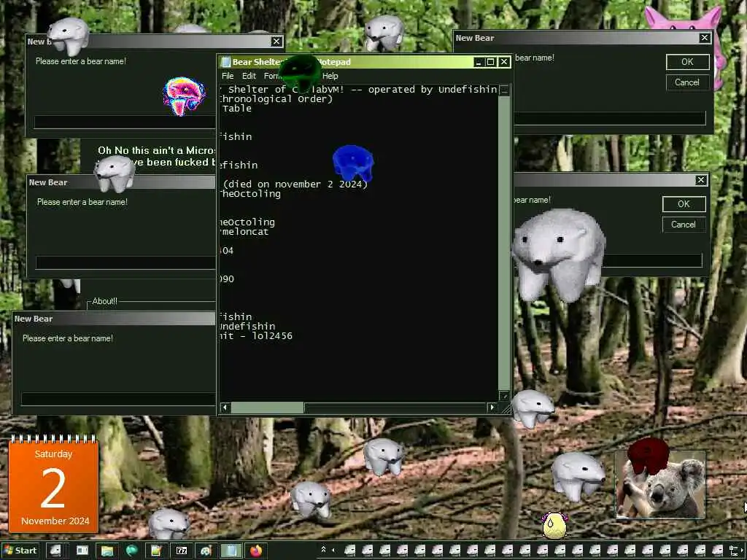
Task: Click Notepad's vertical scrollbar up arrow
Action: click(504, 90)
